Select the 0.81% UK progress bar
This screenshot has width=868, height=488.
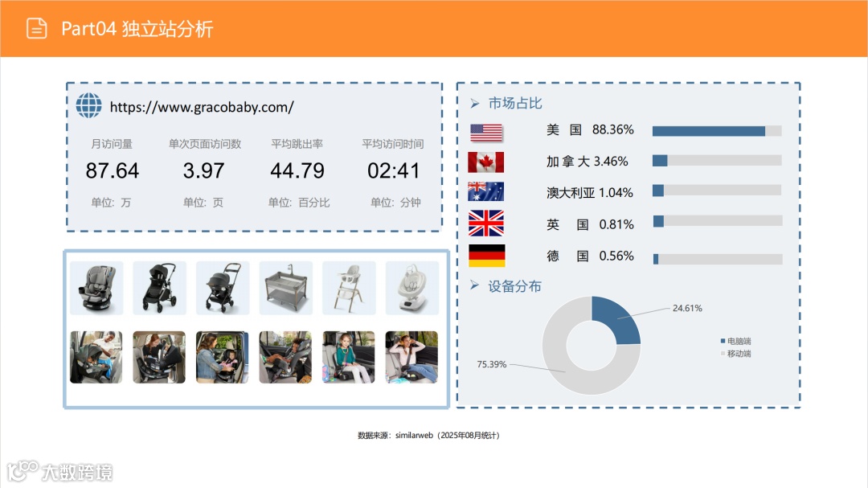[x=718, y=221]
